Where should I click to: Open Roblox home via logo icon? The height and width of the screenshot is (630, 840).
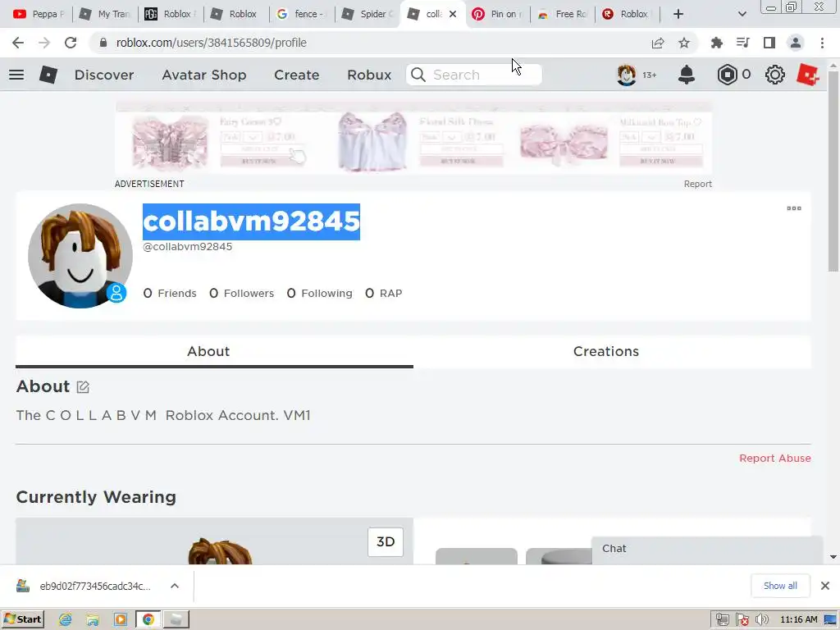[x=48, y=75]
